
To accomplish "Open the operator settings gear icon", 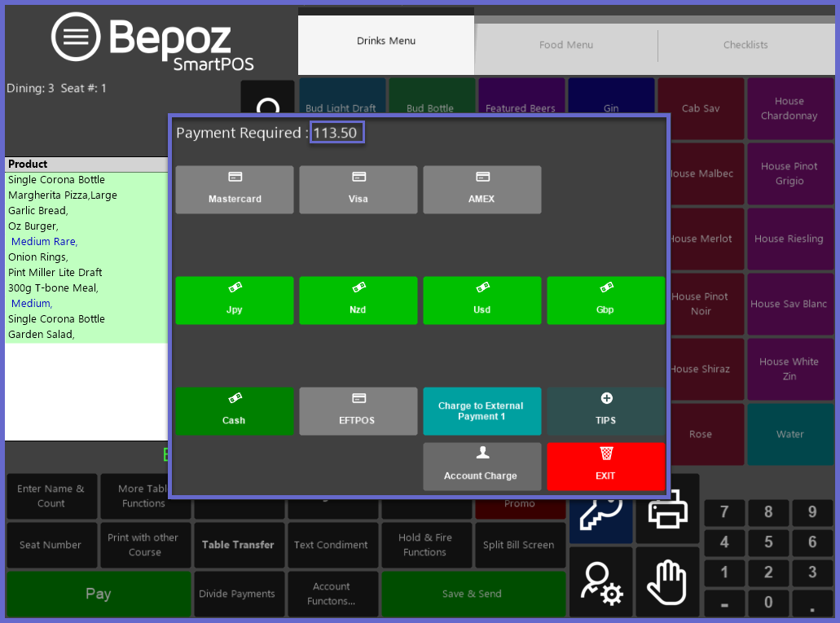I will pyautogui.click(x=601, y=583).
